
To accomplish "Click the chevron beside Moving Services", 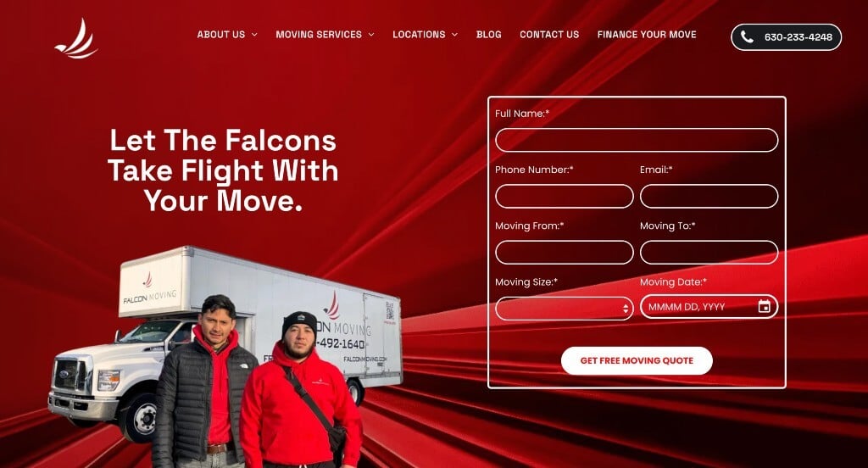I will (371, 35).
